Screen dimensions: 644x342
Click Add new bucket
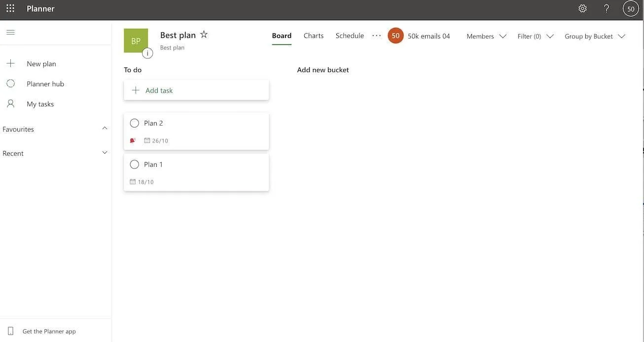click(x=323, y=70)
